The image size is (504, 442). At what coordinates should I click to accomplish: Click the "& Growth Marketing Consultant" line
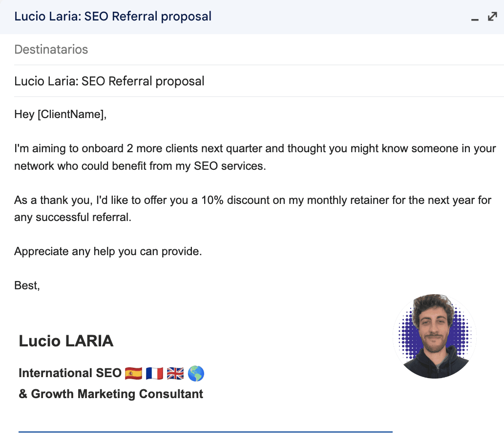[111, 394]
